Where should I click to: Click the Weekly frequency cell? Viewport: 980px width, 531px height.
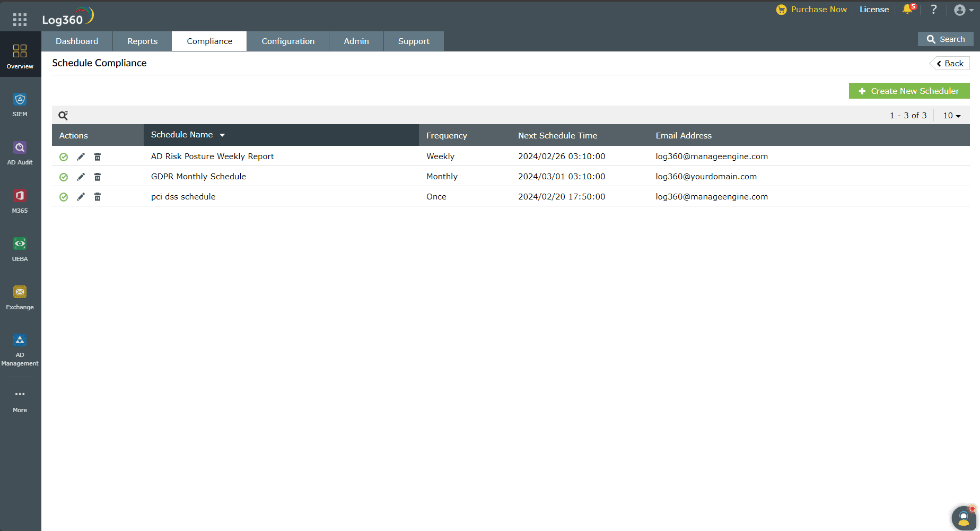tap(440, 156)
